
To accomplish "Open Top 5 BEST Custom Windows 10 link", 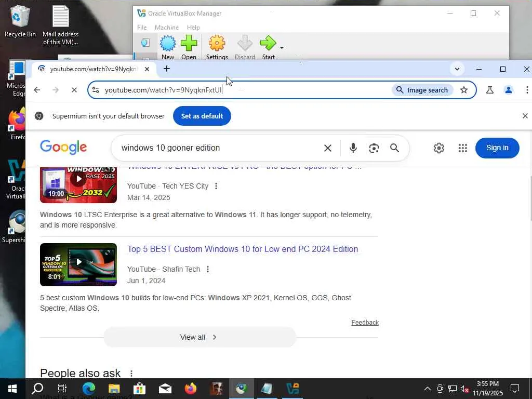I will (x=243, y=249).
